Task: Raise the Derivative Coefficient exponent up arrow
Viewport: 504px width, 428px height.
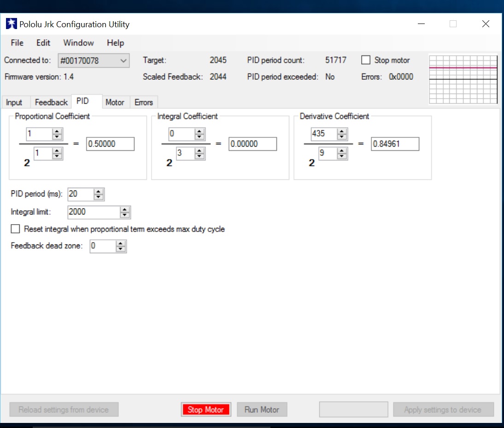Action: click(x=342, y=151)
